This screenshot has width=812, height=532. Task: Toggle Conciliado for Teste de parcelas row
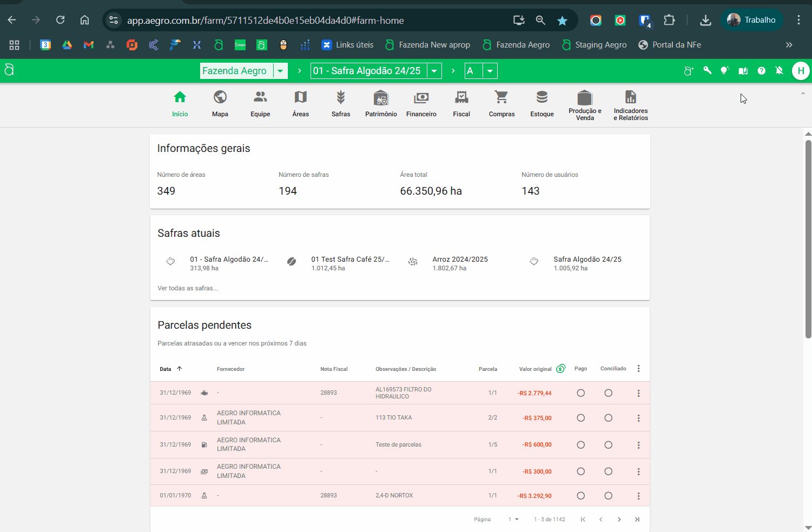pos(608,445)
